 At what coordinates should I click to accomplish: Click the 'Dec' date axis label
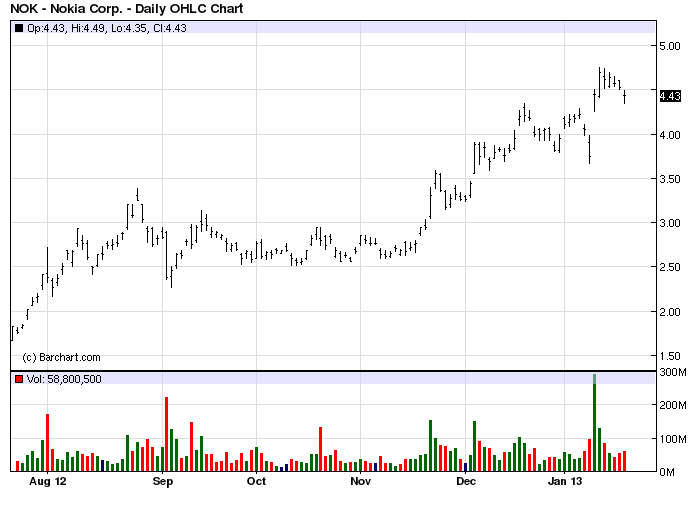(466, 481)
